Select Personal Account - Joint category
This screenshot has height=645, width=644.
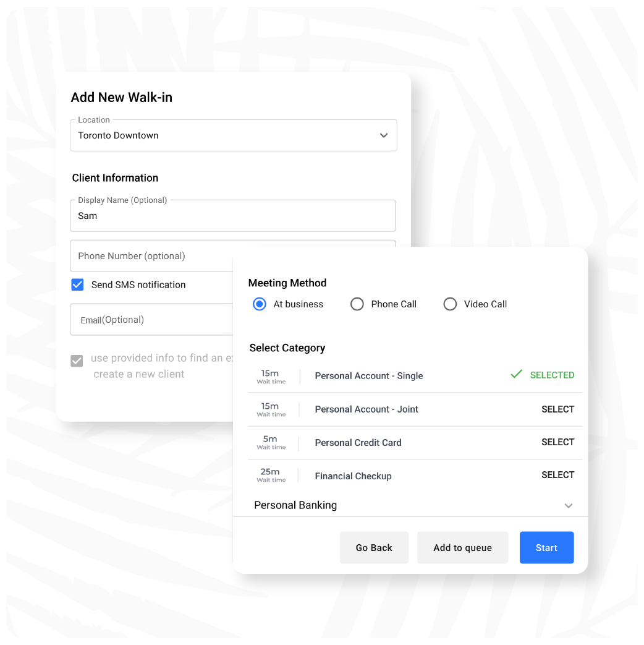[x=557, y=409]
